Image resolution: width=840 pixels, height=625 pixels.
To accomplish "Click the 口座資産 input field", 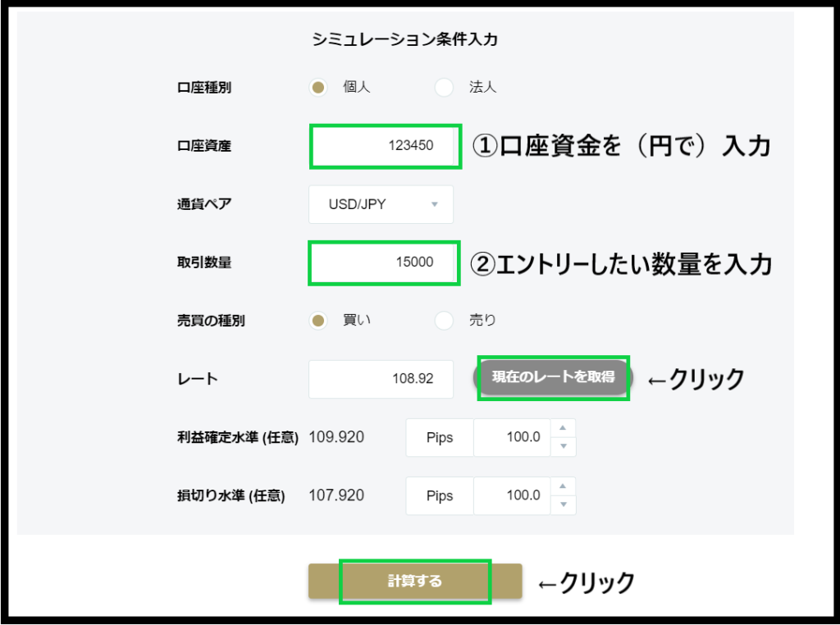I will pyautogui.click(x=384, y=146).
